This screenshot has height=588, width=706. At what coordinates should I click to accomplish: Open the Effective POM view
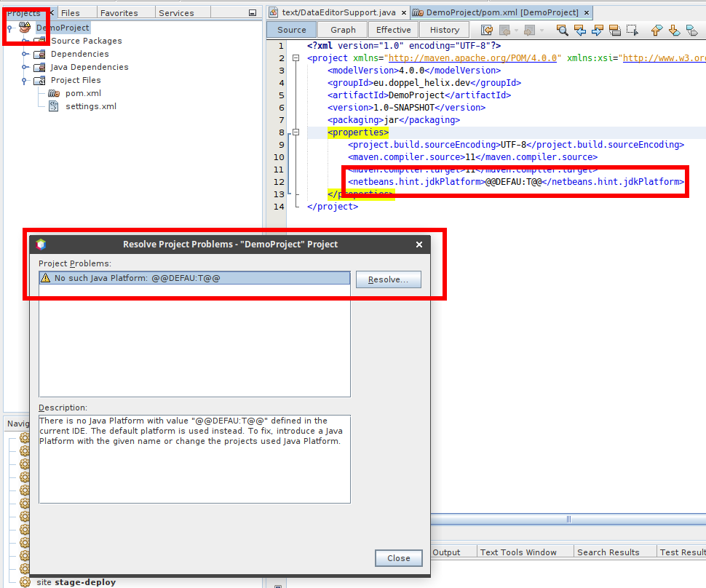[394, 30]
